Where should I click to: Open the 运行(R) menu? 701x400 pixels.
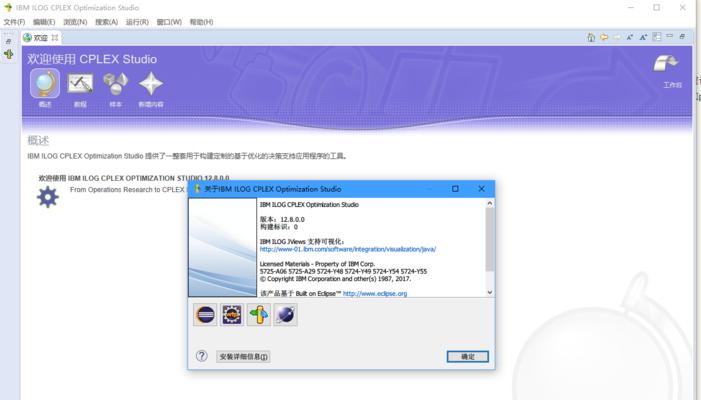point(137,22)
